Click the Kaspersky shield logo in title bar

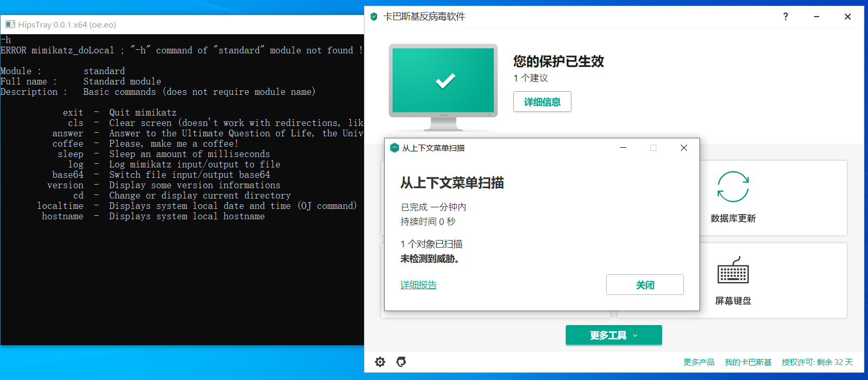point(374,17)
